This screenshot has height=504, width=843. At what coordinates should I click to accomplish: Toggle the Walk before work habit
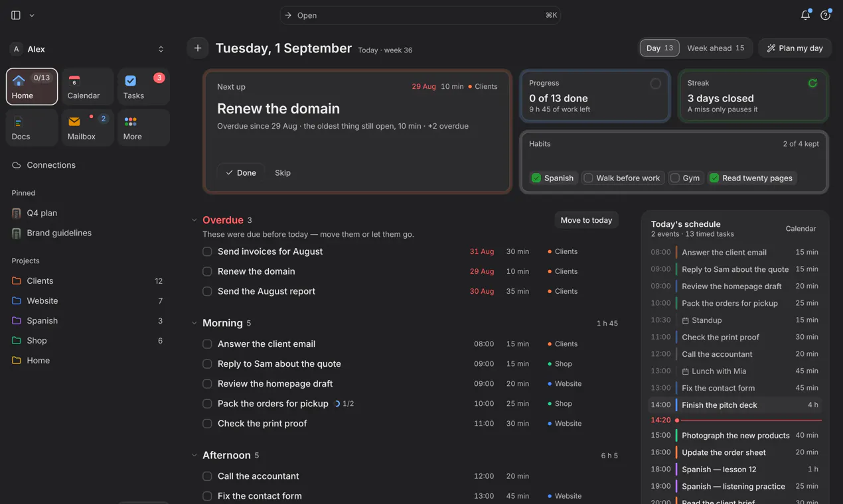click(x=622, y=178)
